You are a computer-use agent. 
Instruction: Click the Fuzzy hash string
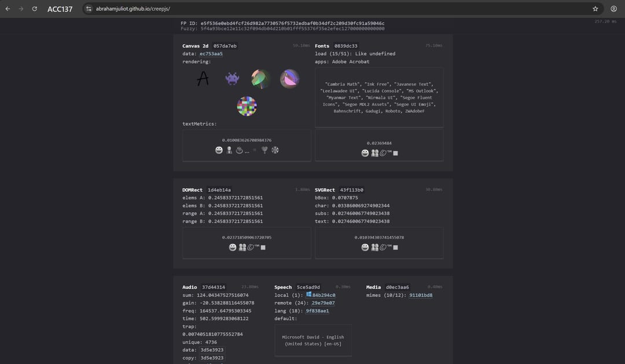[293, 29]
